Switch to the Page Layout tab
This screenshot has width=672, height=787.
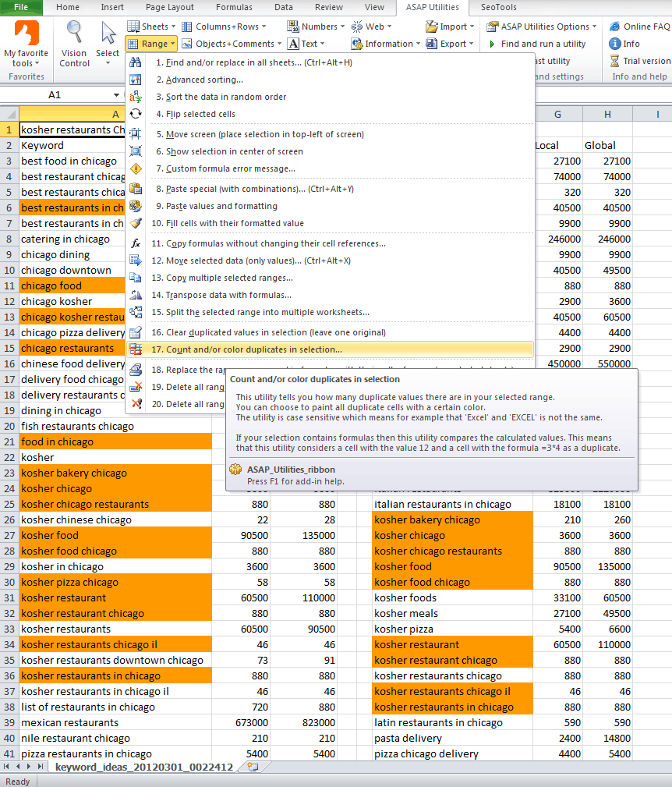[169, 7]
